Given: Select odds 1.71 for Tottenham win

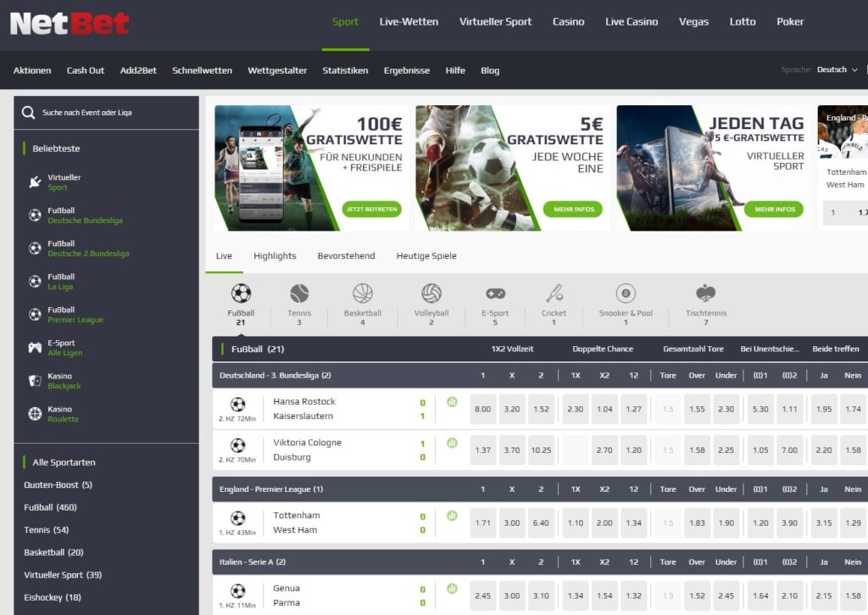Looking at the screenshot, I should (482, 523).
